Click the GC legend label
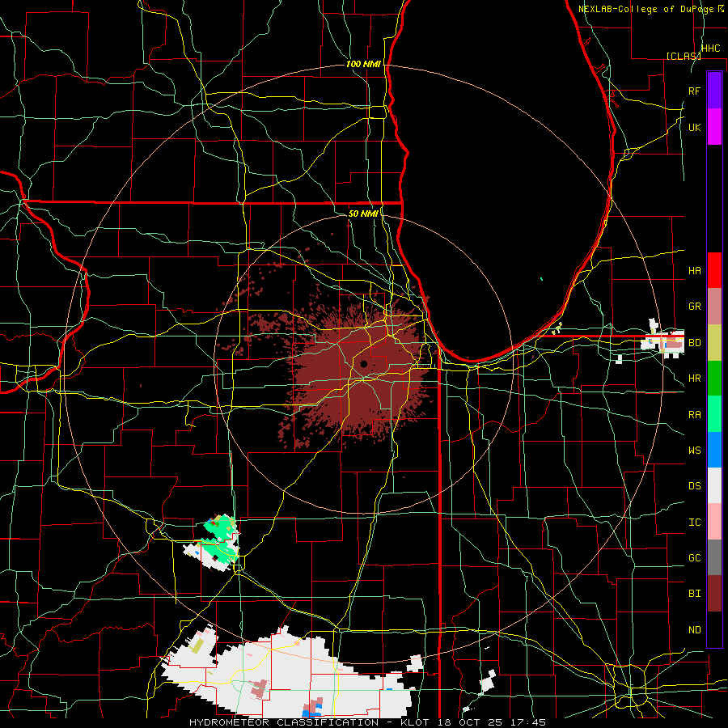 pos(694,558)
